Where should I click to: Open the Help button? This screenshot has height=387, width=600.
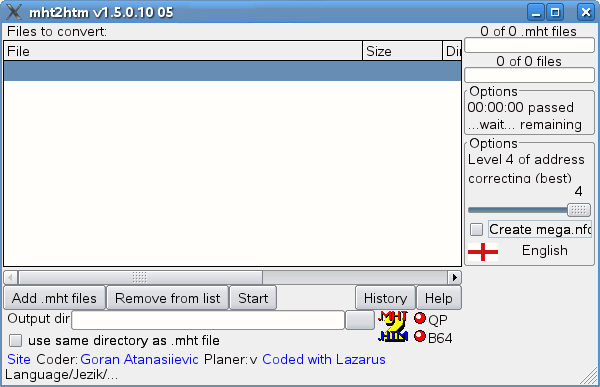click(x=439, y=298)
